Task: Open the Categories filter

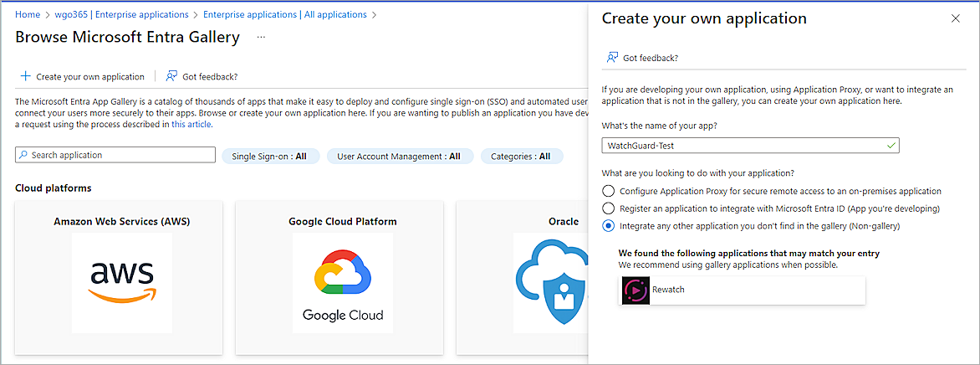Action: 521,156
